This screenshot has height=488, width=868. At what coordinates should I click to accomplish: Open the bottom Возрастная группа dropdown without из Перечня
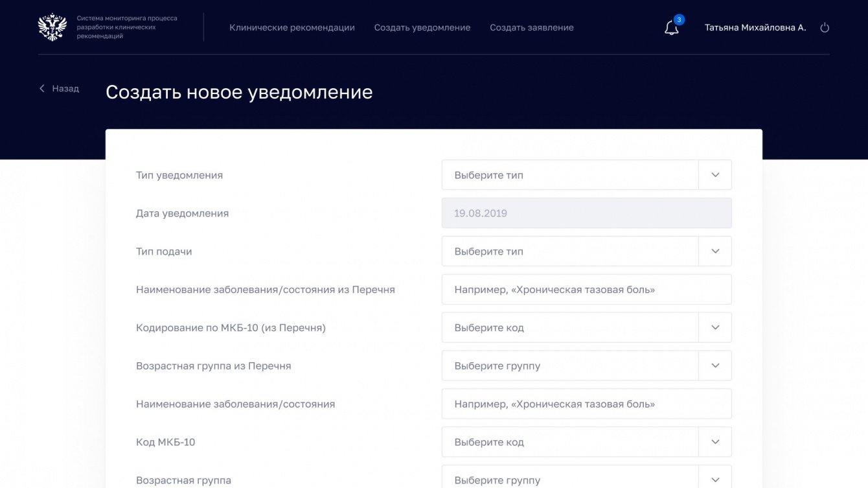coord(587,477)
